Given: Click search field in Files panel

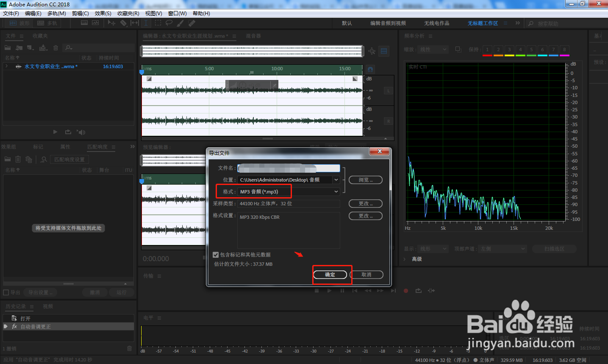Looking at the screenshot, I should point(98,48).
